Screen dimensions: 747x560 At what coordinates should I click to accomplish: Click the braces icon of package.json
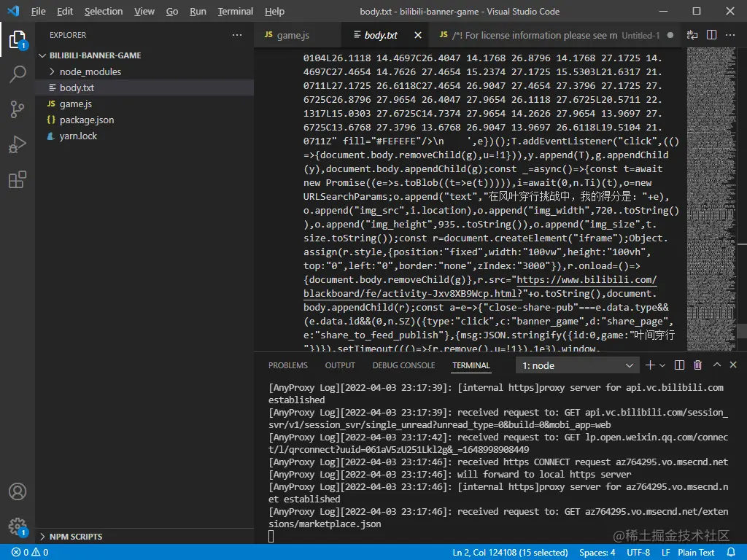pyautogui.click(x=52, y=120)
